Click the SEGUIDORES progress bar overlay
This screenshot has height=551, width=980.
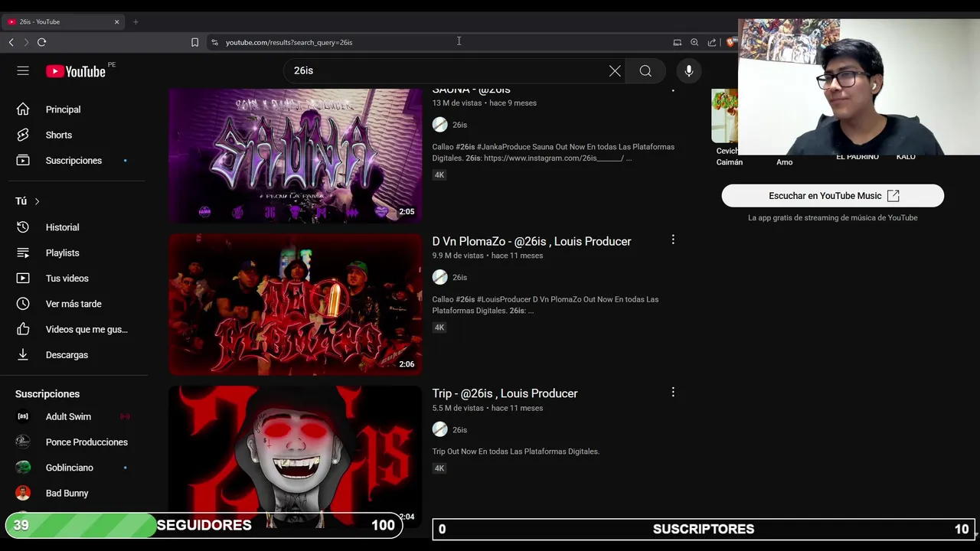(204, 525)
